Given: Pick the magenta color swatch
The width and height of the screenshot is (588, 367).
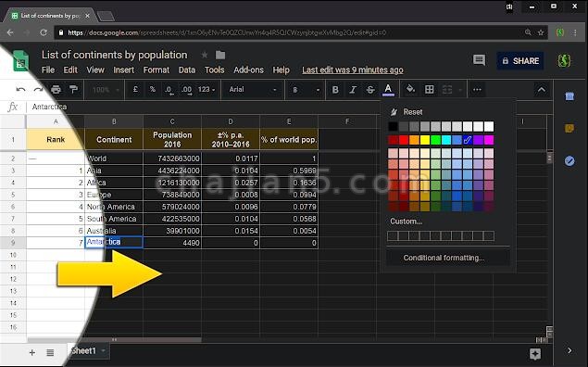Looking at the screenshot, I should pos(489,140).
